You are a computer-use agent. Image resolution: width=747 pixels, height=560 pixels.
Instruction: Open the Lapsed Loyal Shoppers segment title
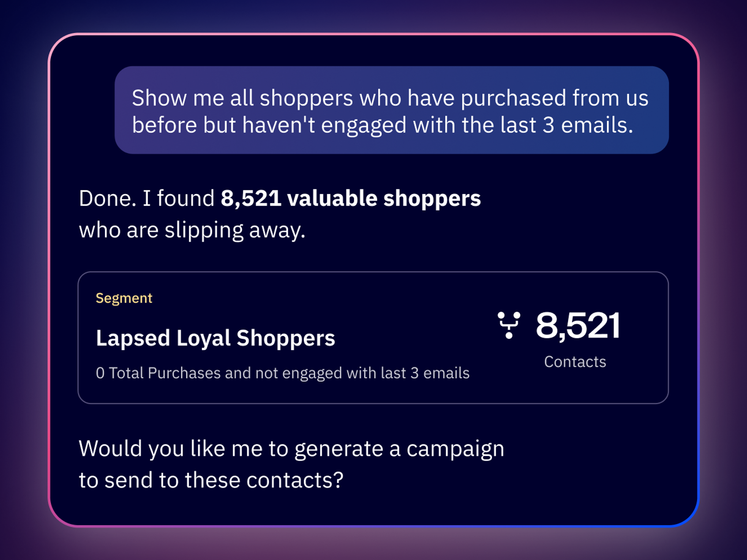coord(215,338)
